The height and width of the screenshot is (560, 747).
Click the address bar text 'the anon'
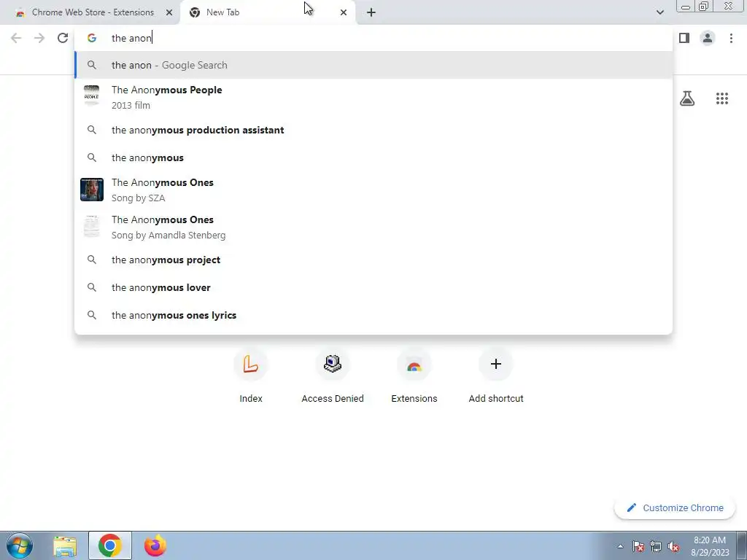[131, 38]
